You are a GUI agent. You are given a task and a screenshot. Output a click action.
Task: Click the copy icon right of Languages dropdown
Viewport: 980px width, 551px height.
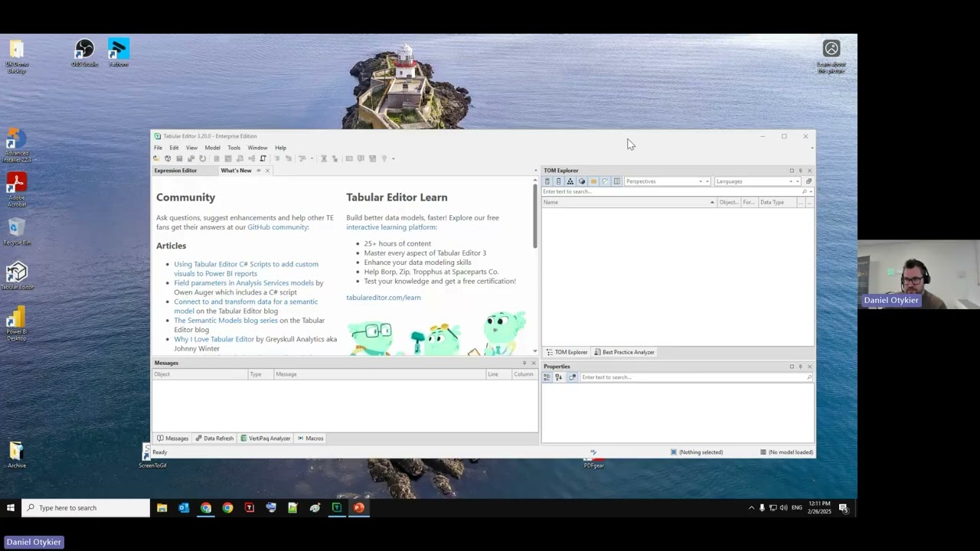click(x=808, y=181)
